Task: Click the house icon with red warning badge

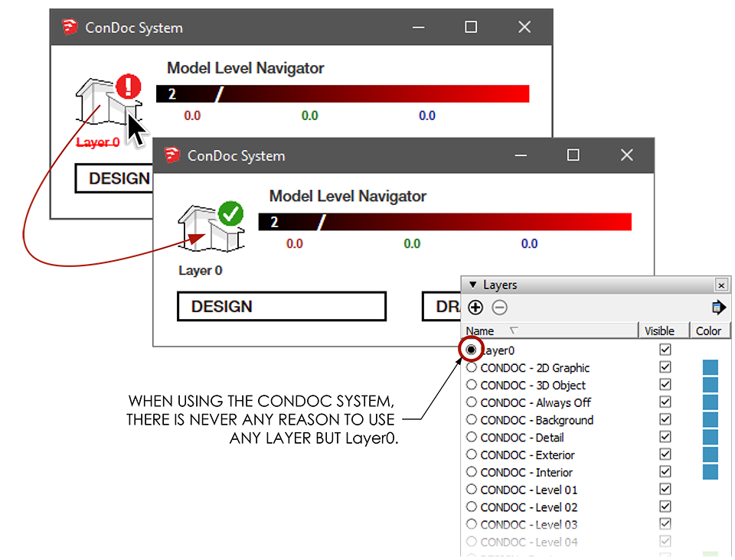Action: tap(109, 100)
